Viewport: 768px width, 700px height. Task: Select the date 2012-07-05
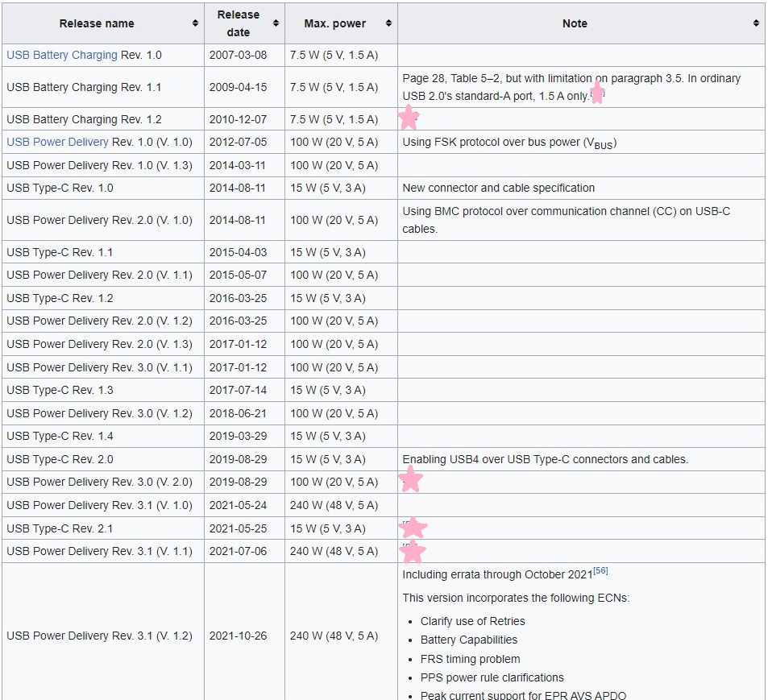238,142
